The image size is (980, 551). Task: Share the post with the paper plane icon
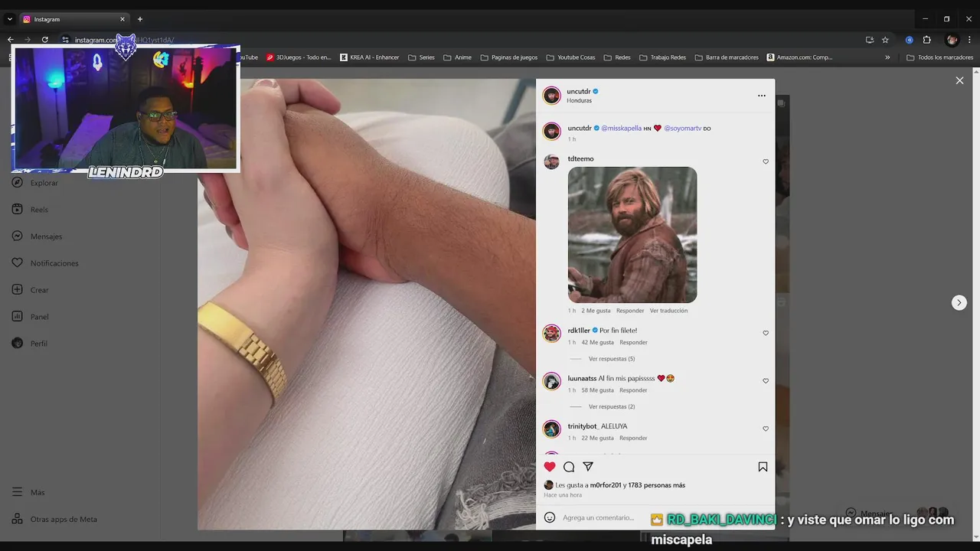[x=588, y=467]
